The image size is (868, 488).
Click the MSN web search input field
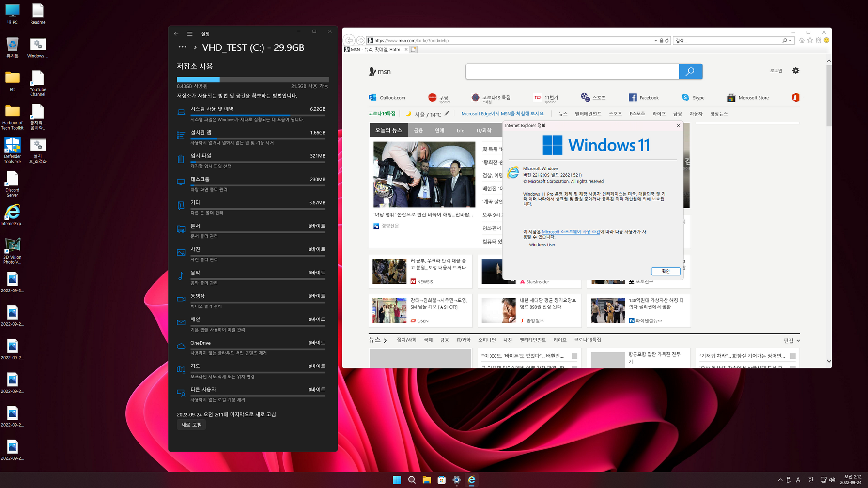(572, 72)
